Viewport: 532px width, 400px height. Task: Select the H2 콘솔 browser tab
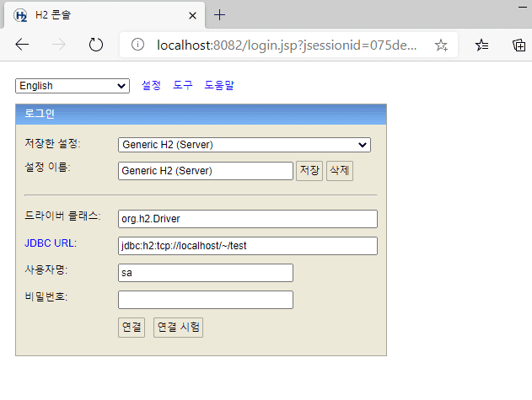(x=104, y=15)
